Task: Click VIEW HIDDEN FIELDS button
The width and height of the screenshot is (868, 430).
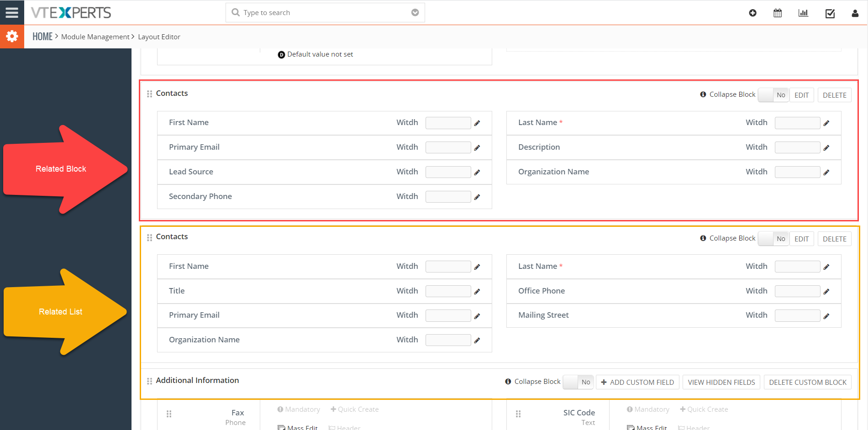Action: [721, 382]
